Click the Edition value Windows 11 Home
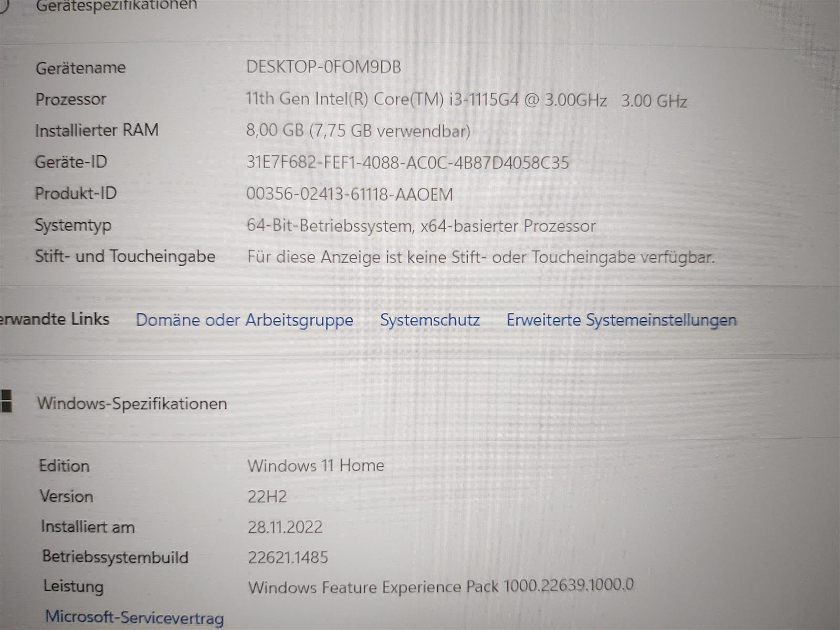The width and height of the screenshot is (840, 630). tap(316, 466)
